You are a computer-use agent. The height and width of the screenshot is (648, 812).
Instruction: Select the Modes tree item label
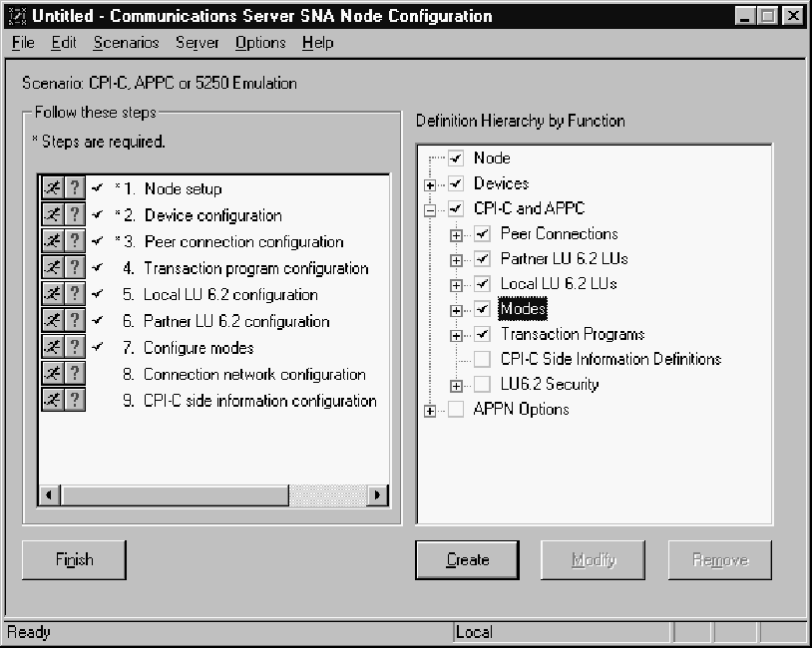point(523,309)
